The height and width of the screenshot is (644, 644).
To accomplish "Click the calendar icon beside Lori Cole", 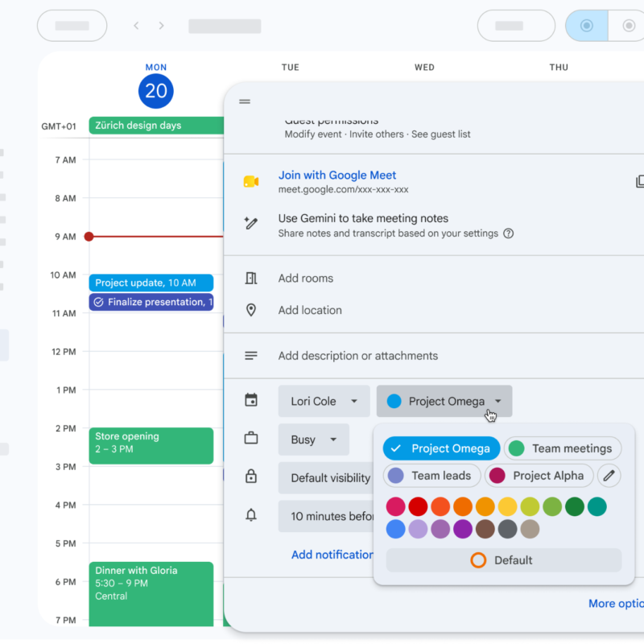I will tap(251, 400).
